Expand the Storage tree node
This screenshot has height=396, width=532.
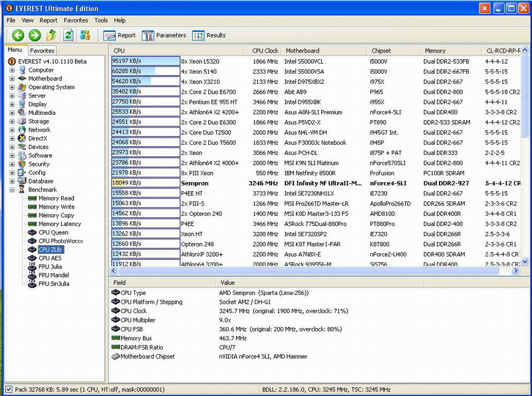tap(12, 121)
